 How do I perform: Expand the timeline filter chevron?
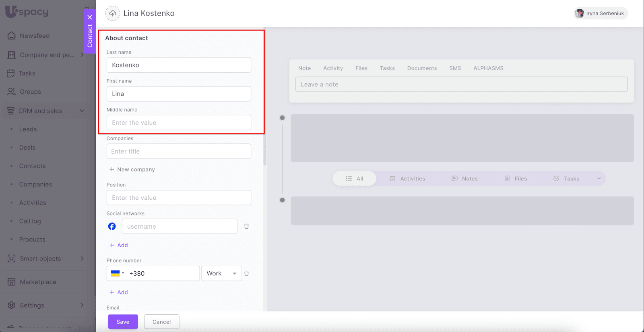click(599, 178)
